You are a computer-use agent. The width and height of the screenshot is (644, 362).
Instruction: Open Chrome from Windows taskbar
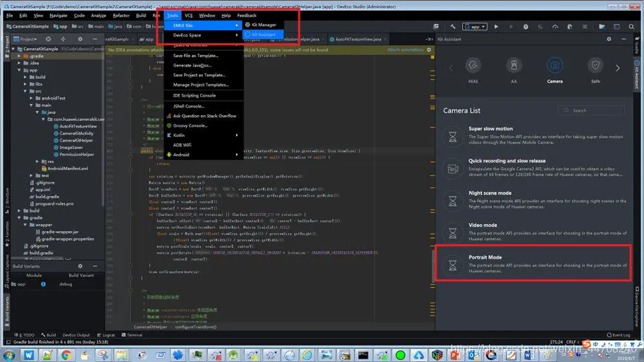point(66,355)
